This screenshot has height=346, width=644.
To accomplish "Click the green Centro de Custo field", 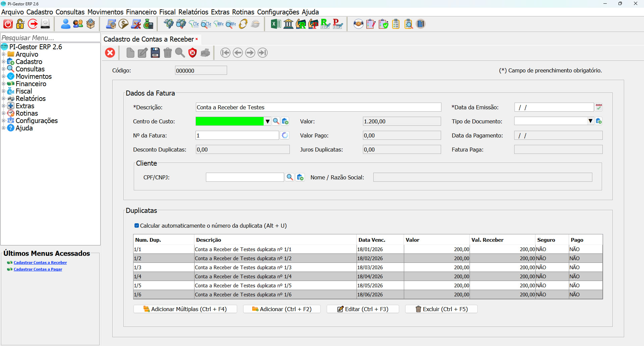I will tap(229, 121).
